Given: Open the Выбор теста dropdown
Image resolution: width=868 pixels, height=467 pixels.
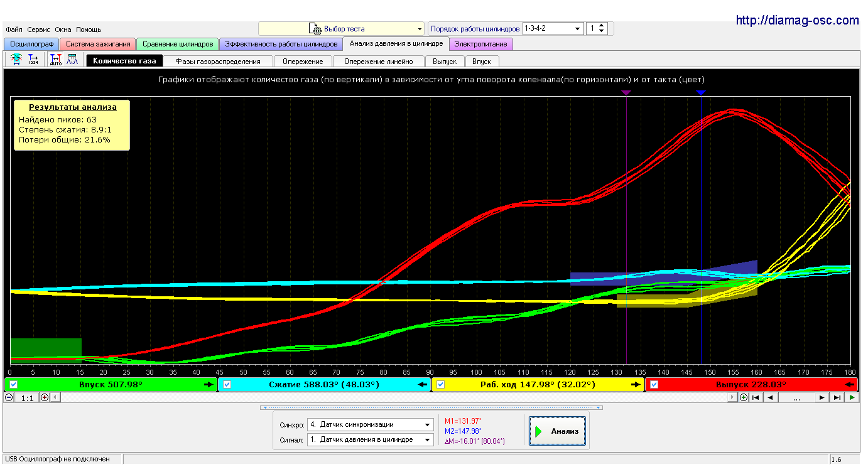Looking at the screenshot, I should (342, 29).
